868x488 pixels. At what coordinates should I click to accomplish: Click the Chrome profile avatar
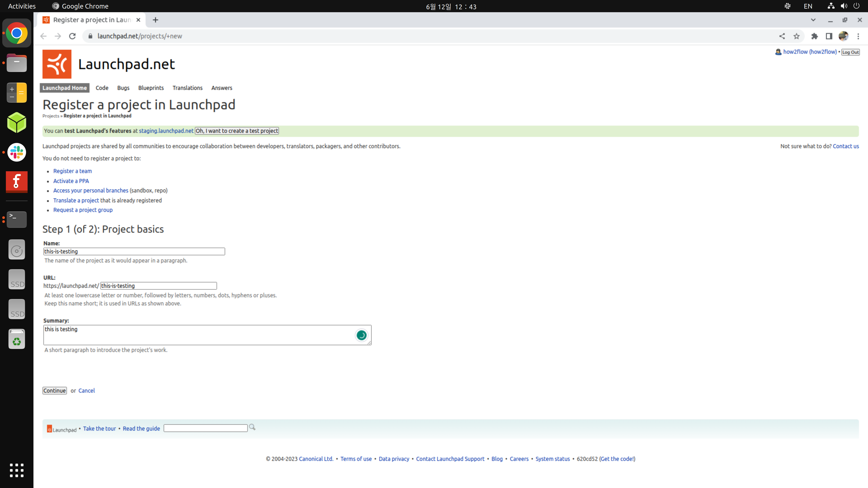(x=843, y=36)
